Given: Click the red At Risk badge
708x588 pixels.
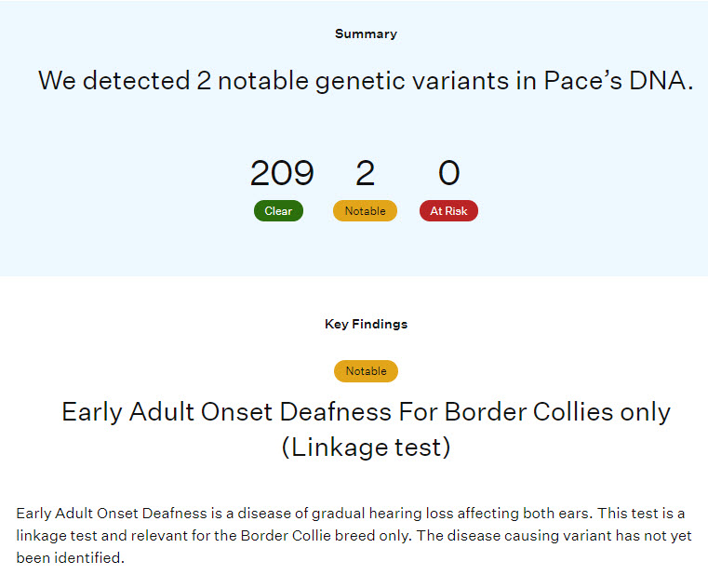Looking at the screenshot, I should click(448, 211).
